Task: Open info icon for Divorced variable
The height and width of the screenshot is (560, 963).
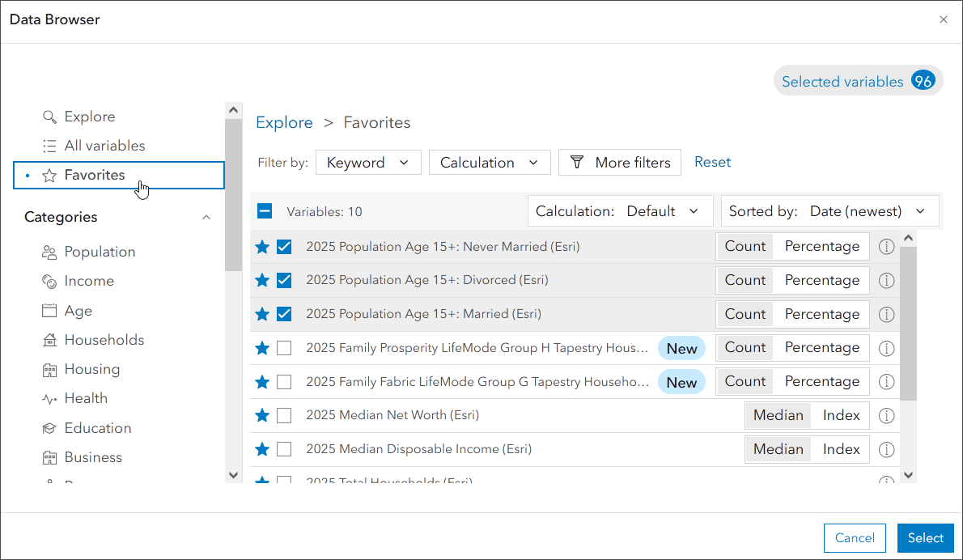Action: tap(886, 281)
